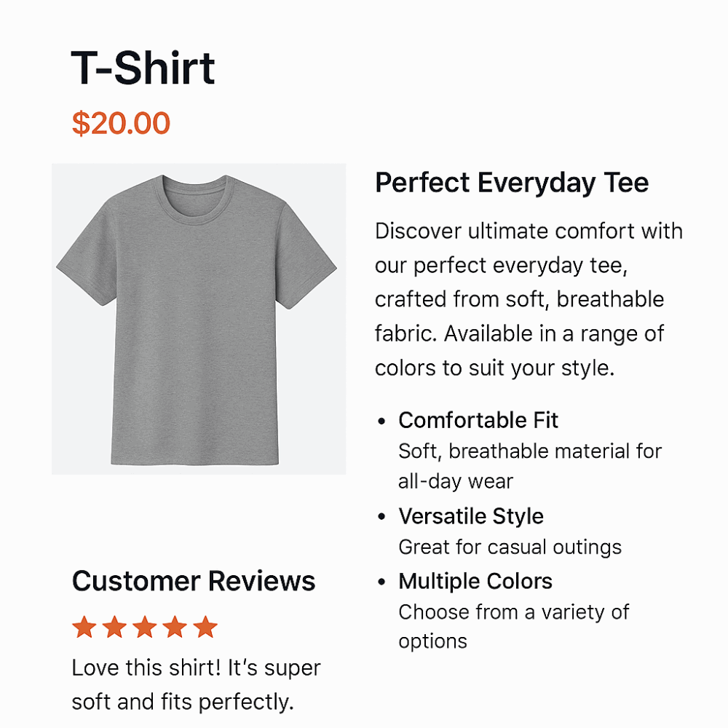The height and width of the screenshot is (728, 728).
Task: Click the product description paragraph
Action: click(x=529, y=299)
